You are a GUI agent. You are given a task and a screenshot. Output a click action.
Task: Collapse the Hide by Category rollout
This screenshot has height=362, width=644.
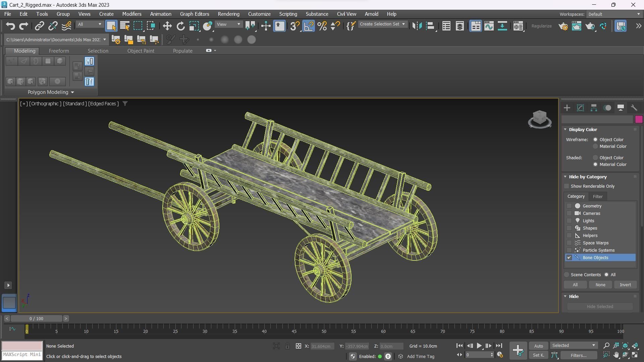click(x=566, y=177)
